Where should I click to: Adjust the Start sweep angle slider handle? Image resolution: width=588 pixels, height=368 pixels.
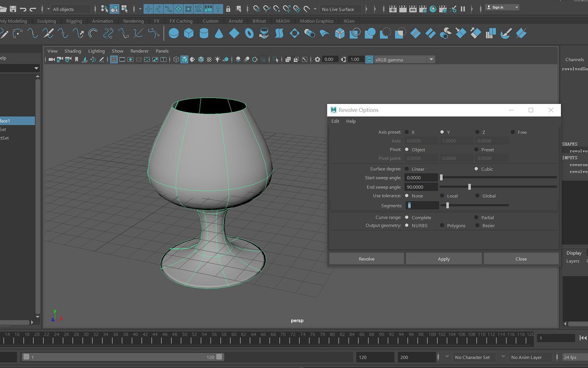[x=441, y=177]
